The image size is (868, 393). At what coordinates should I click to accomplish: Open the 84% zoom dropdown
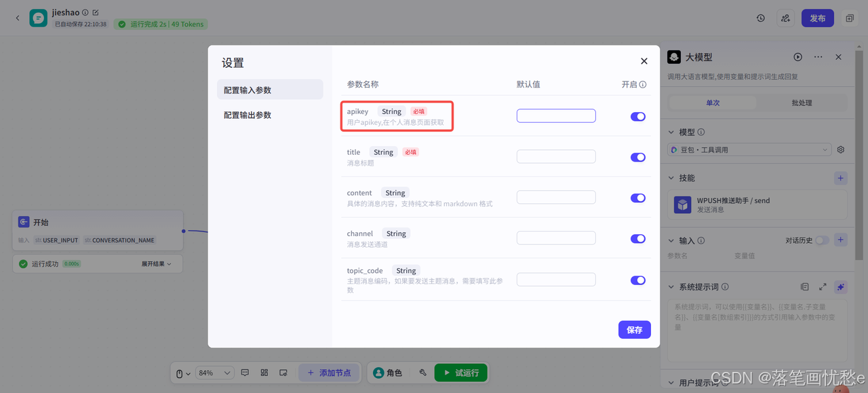coord(215,373)
